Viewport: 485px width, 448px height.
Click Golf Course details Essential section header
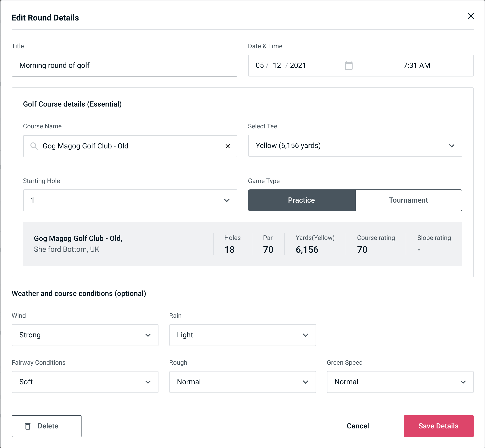pos(73,103)
